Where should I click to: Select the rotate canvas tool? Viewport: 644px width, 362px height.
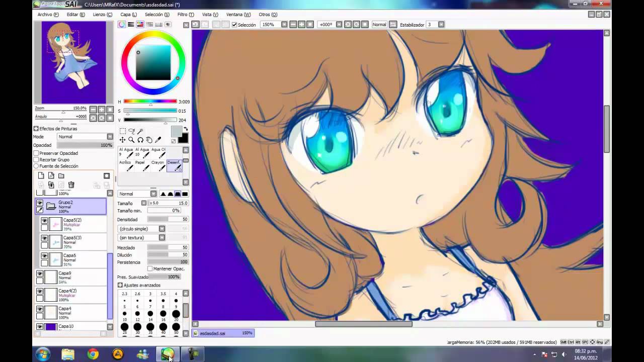coord(140,140)
